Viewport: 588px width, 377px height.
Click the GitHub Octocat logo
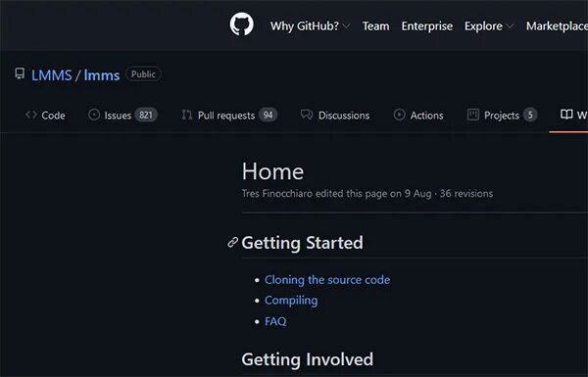(x=241, y=24)
